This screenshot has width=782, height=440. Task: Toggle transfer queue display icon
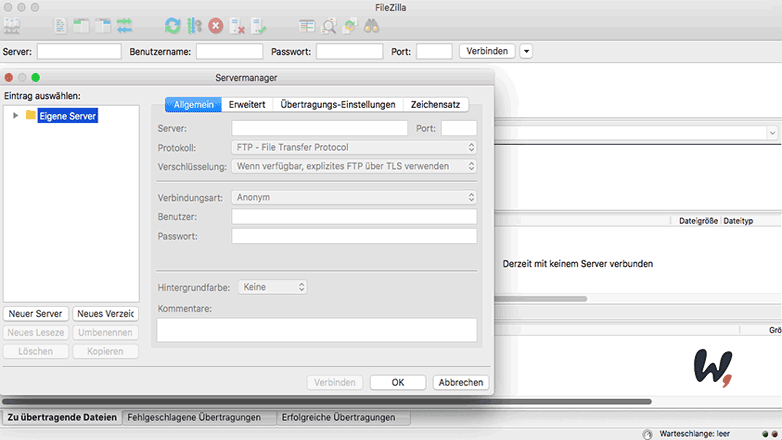click(x=124, y=26)
